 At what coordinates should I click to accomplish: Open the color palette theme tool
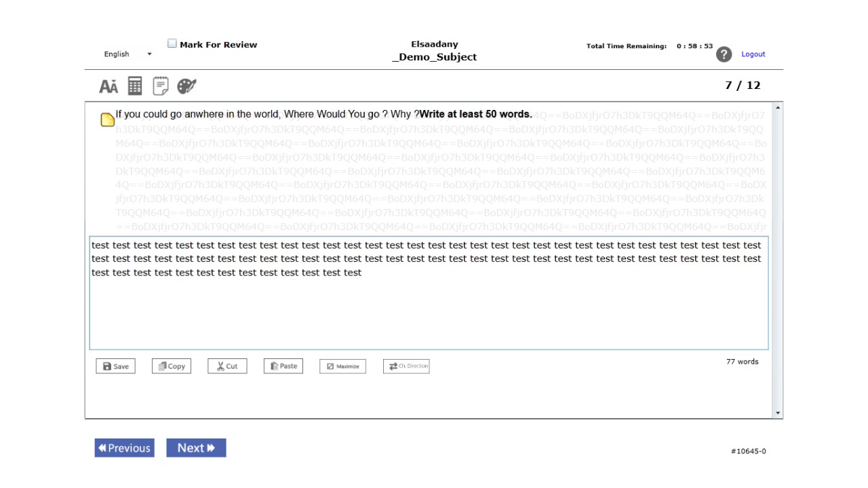pos(186,86)
